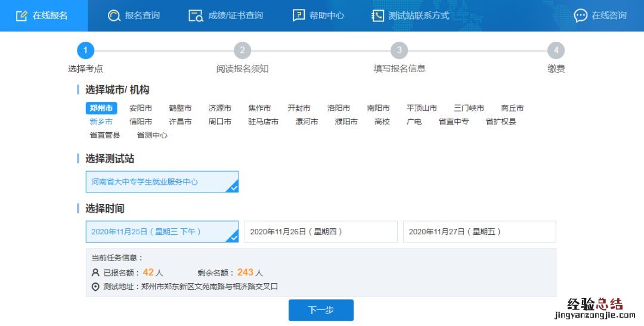Choose 洛阳市 from the city list
The image size is (644, 326).
pyautogui.click(x=339, y=108)
